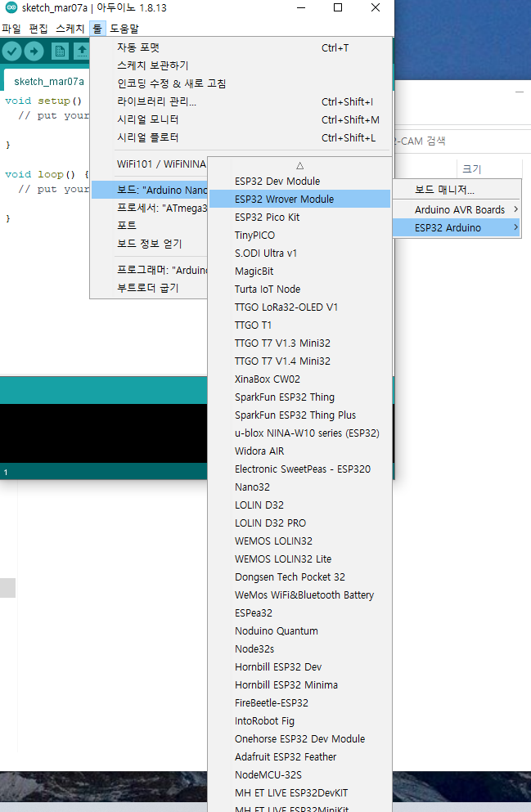Viewport: 531px width, 812px height.
Task: Select ESP32 Pico Kit board
Action: coord(300,218)
